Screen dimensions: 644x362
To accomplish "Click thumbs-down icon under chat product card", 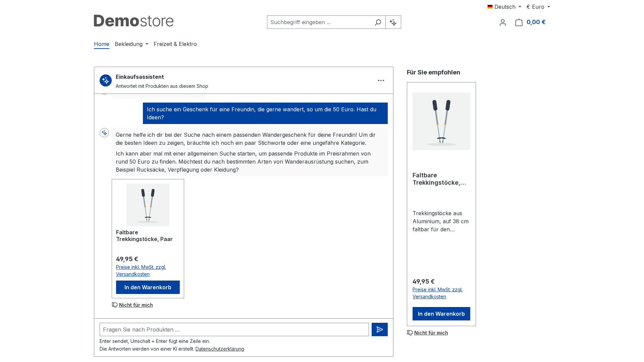I will coord(115,305).
